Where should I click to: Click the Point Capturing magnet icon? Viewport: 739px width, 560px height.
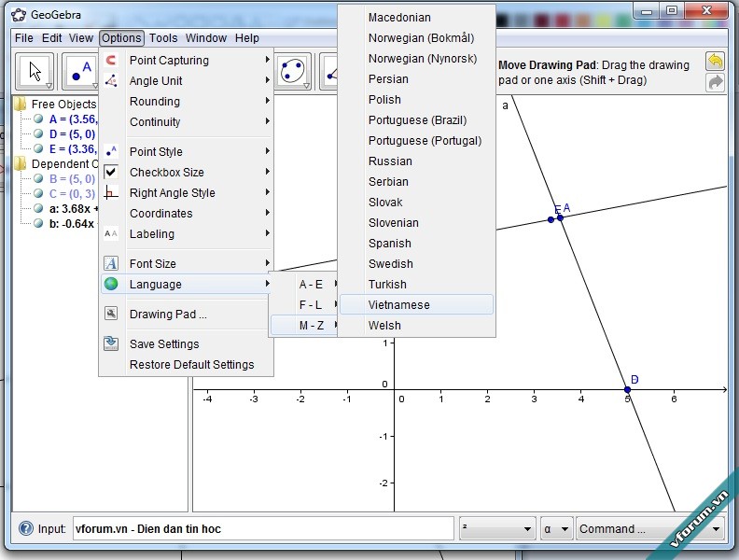[x=111, y=61]
